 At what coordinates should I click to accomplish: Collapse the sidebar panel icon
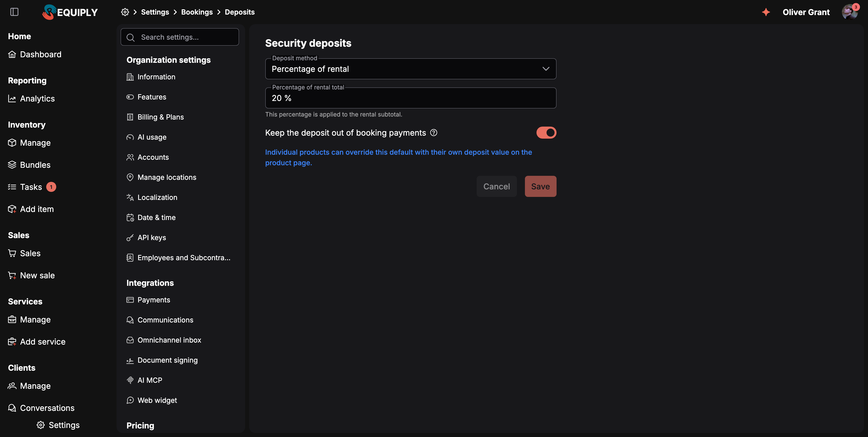(14, 12)
